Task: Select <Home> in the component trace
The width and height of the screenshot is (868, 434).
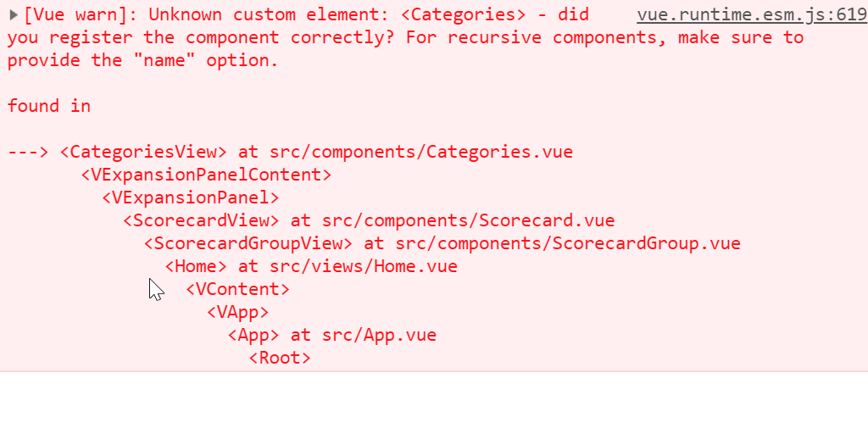Action: (196, 267)
